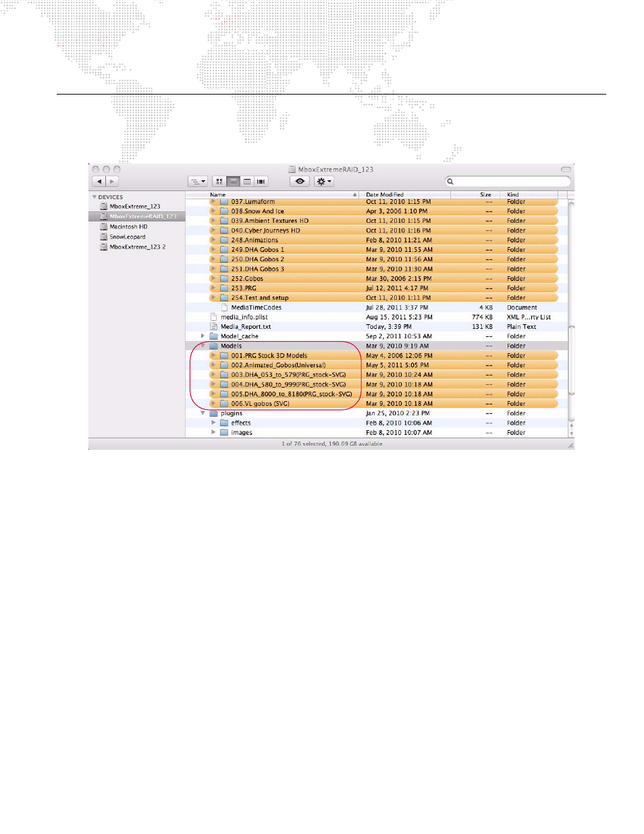The height and width of the screenshot is (834, 644).
Task: Click the SnowLeopard drive icon
Action: [x=104, y=237]
